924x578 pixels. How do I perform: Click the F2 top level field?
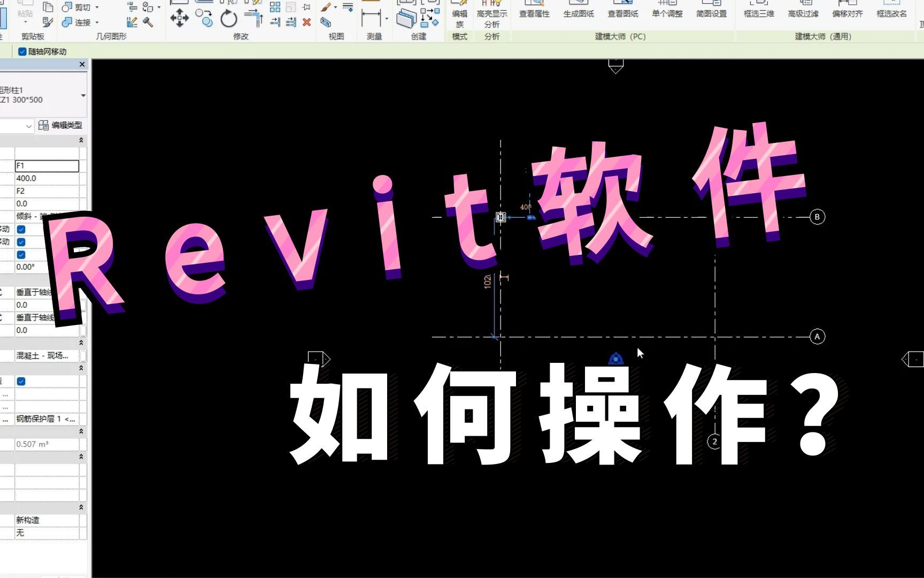(47, 191)
